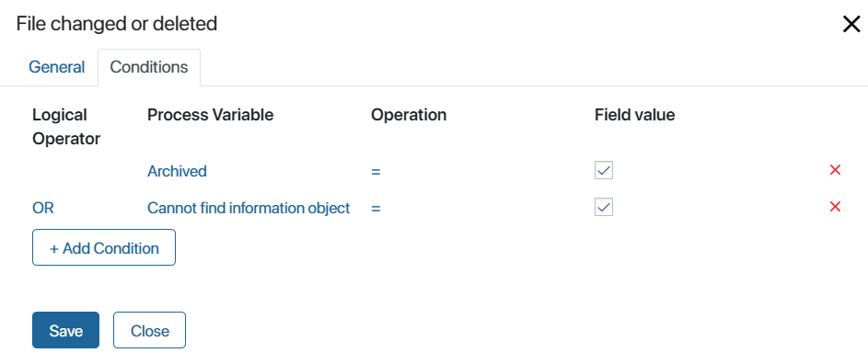Add a new condition
The width and height of the screenshot is (868, 353).
(x=104, y=247)
